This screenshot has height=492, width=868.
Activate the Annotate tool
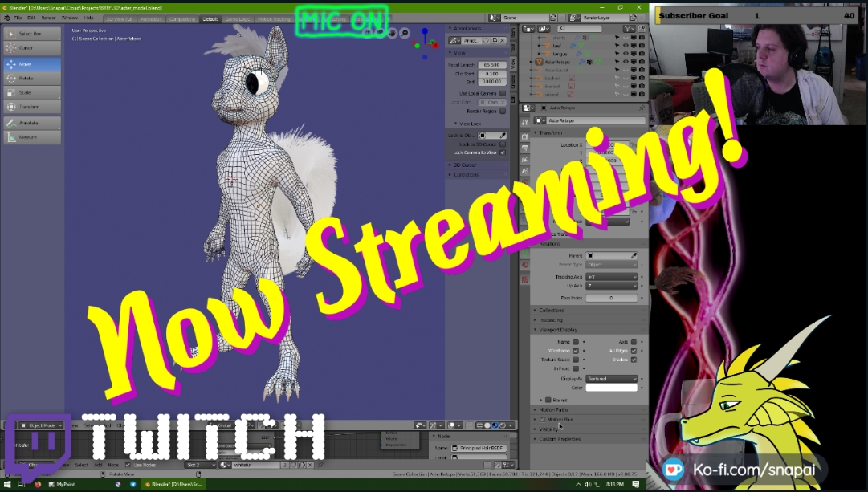click(x=32, y=123)
